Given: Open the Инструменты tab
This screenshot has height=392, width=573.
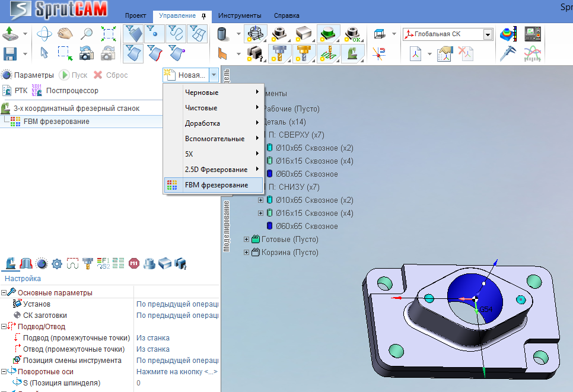Looking at the screenshot, I should (240, 15).
